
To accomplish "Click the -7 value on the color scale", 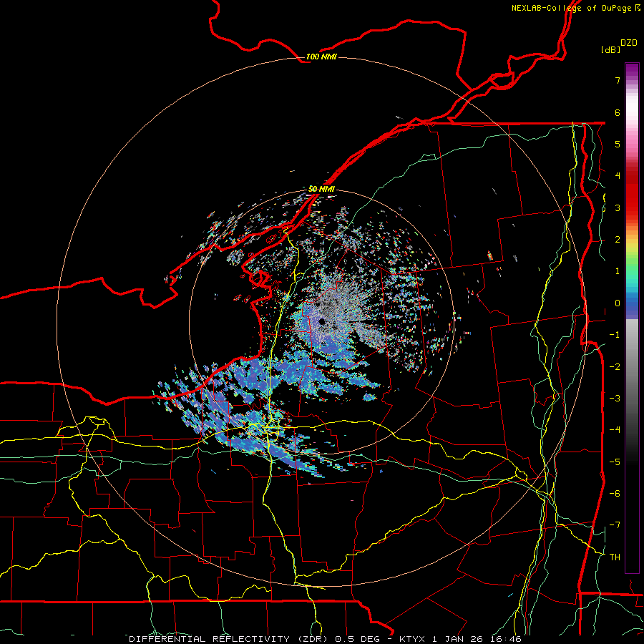I will tap(615, 525).
